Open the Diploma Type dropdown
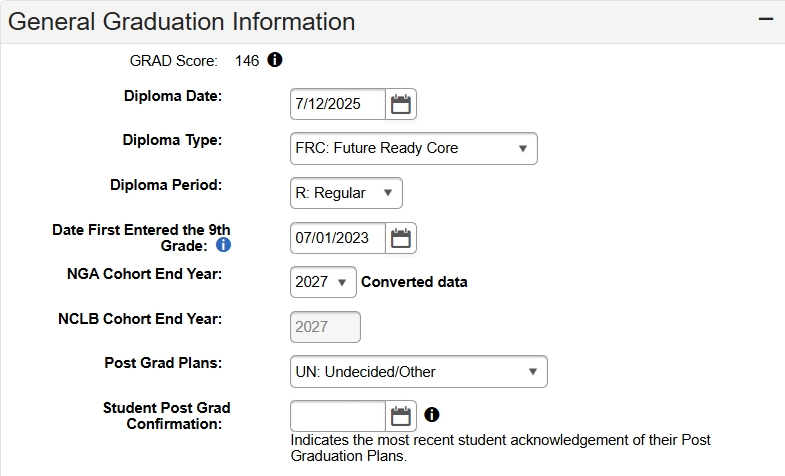The width and height of the screenshot is (785, 476). 413,148
